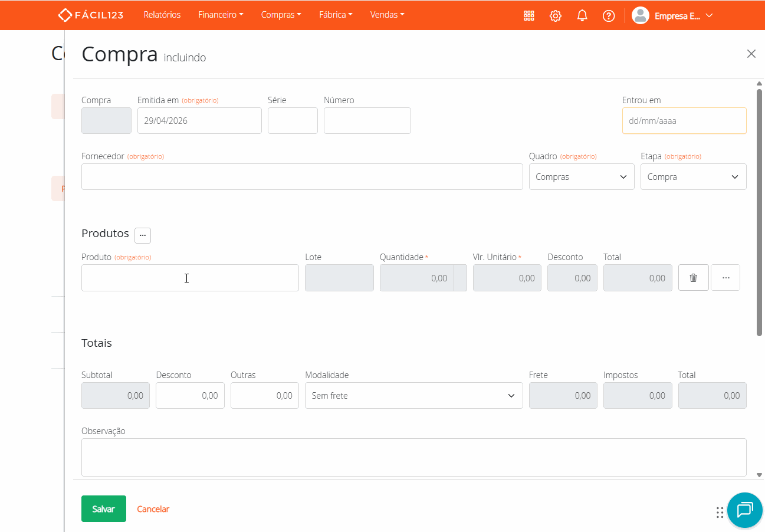The image size is (765, 532).
Task: Open the Etapa dropdown
Action: click(694, 177)
